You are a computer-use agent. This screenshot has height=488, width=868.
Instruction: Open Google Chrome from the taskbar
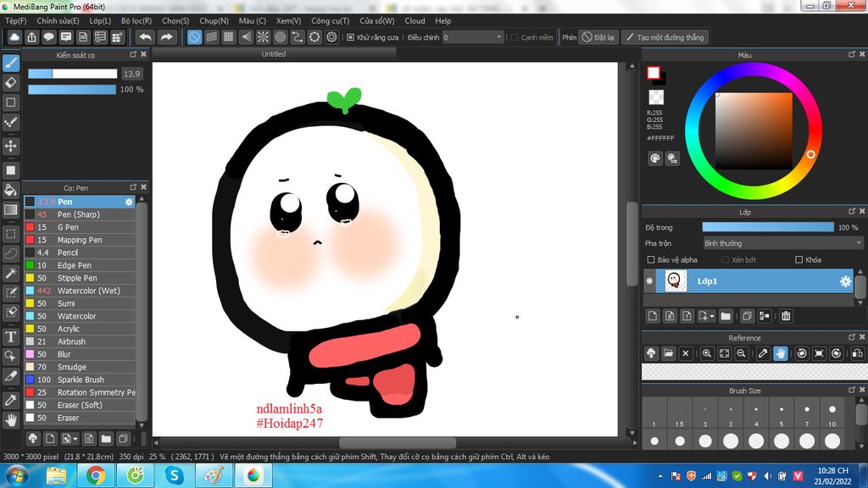coord(95,475)
